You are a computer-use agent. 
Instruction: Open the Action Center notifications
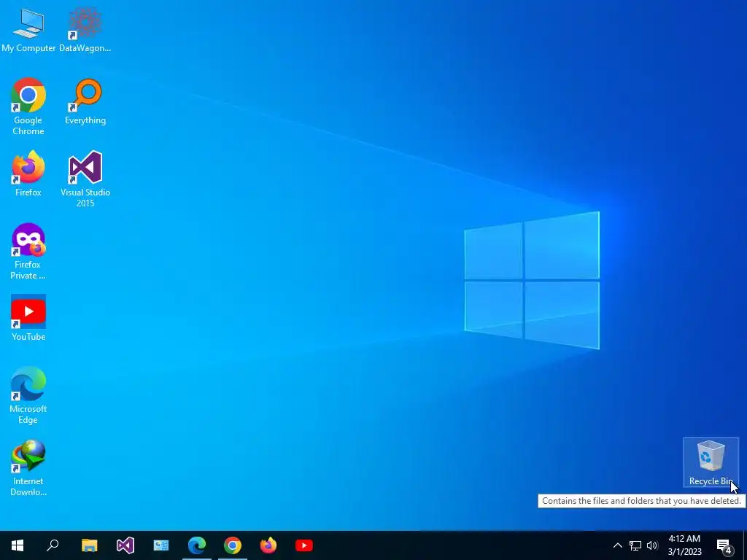724,545
